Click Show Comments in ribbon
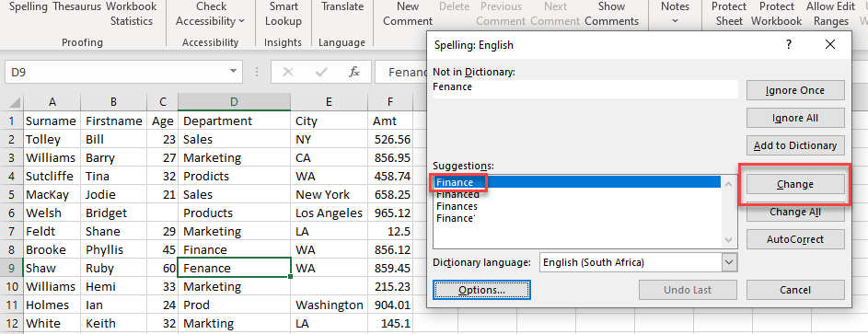This screenshot has height=334, width=868. tap(612, 15)
